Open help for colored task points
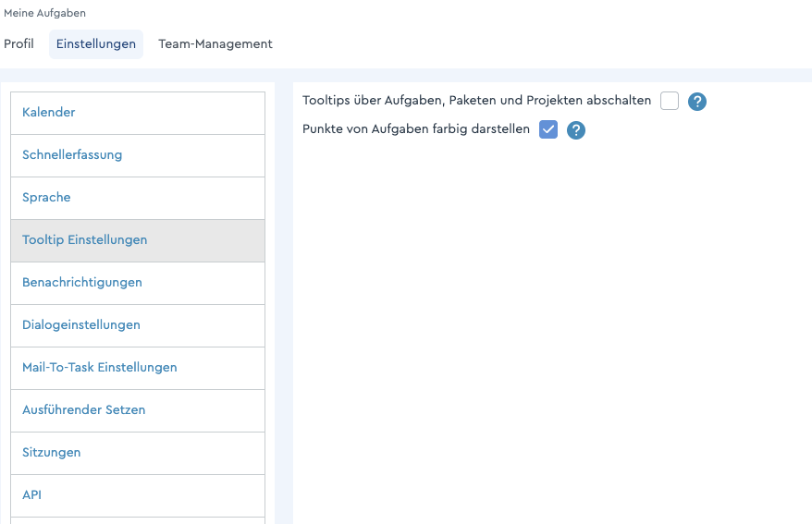 (x=576, y=130)
